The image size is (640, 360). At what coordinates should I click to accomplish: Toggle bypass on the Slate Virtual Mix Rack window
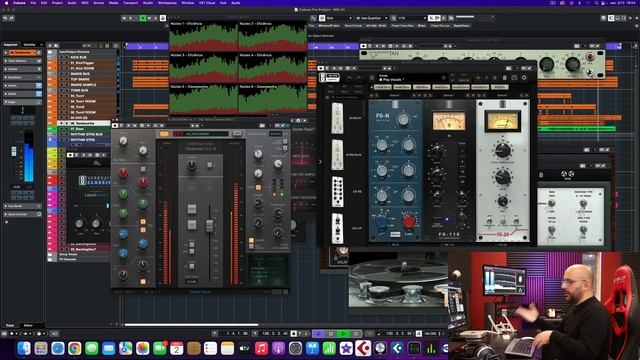pos(321,68)
